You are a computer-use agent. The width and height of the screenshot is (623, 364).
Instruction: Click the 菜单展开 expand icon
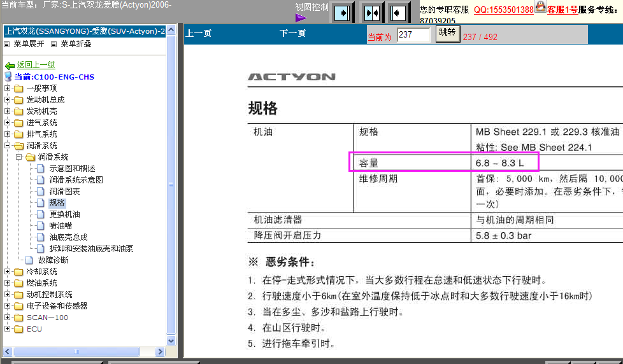point(7,44)
